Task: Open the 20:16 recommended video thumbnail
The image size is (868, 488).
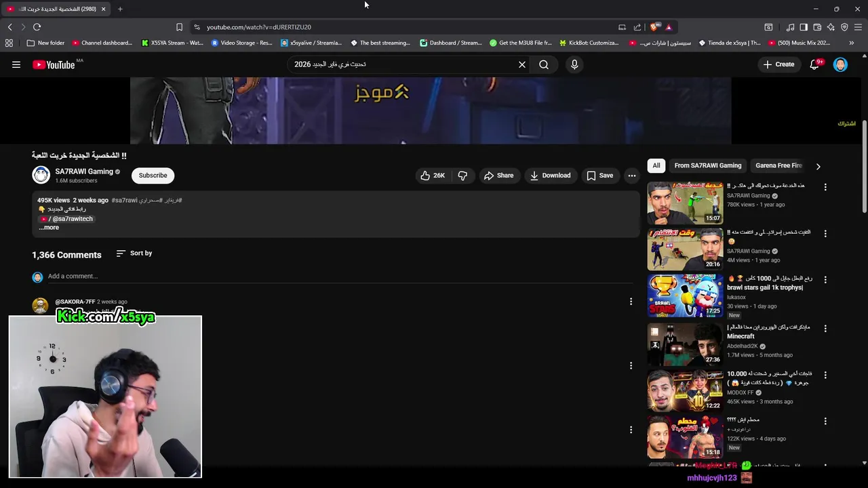Action: point(685,249)
